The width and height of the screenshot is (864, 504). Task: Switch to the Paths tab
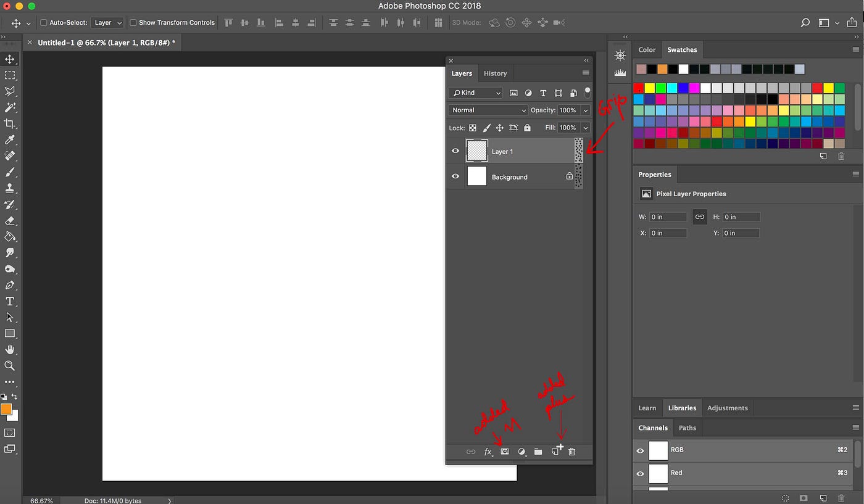click(x=687, y=428)
